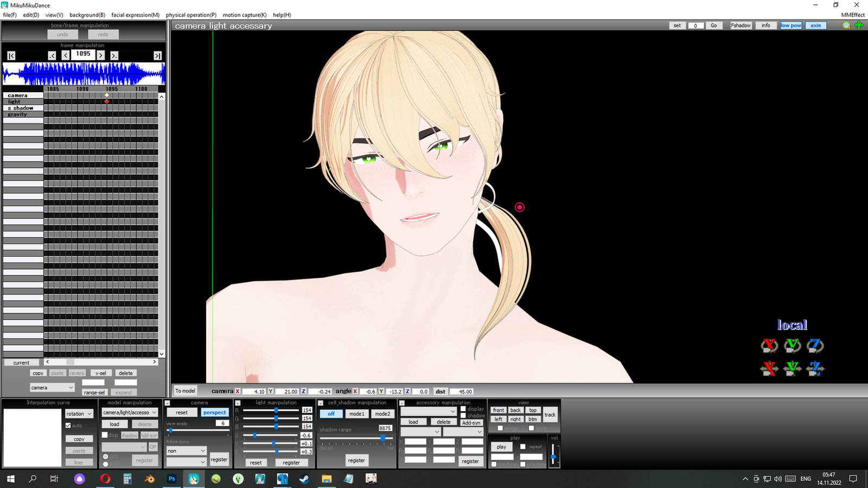
Task: Open the camera/light/accessory model dropdown
Action: (130, 413)
